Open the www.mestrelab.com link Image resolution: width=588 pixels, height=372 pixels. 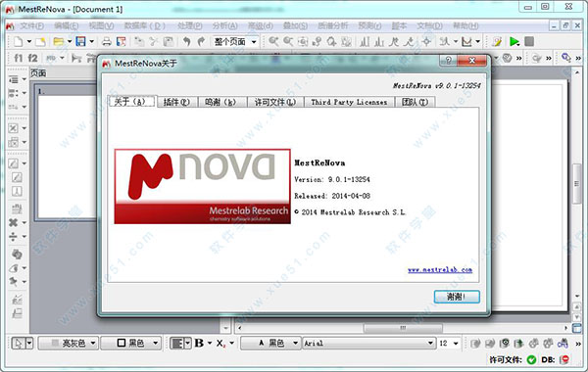pos(440,270)
